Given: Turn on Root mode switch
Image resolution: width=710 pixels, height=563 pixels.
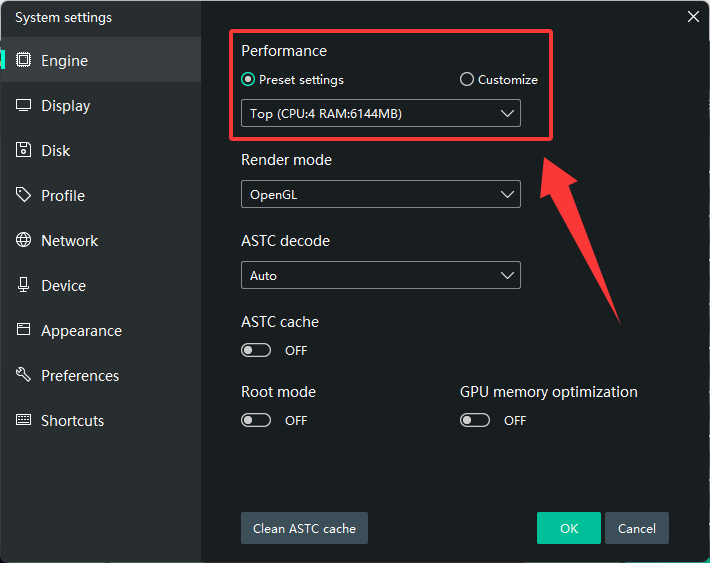Looking at the screenshot, I should tap(256, 421).
